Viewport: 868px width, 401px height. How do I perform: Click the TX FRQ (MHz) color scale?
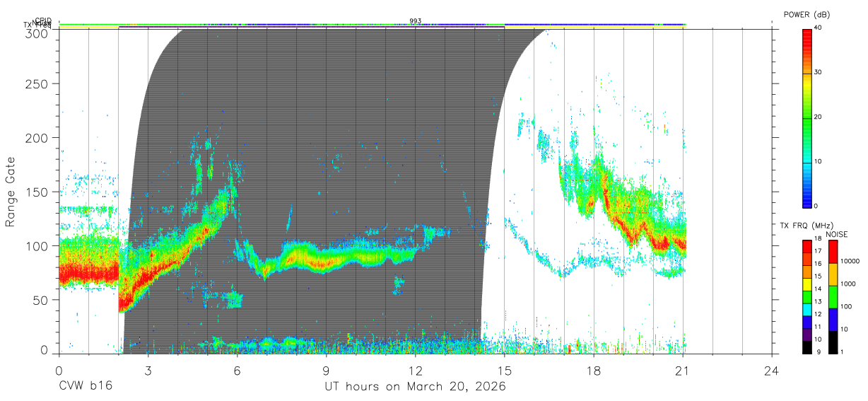pos(807,297)
